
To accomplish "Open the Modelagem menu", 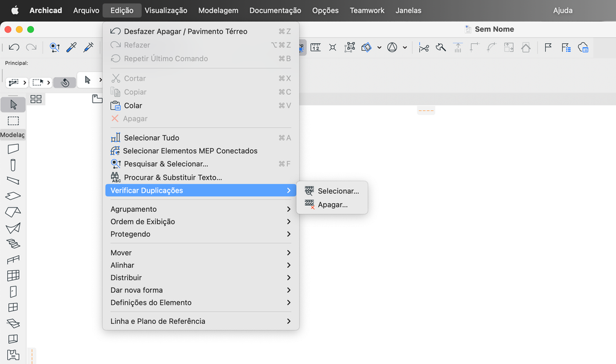I will 218,10.
